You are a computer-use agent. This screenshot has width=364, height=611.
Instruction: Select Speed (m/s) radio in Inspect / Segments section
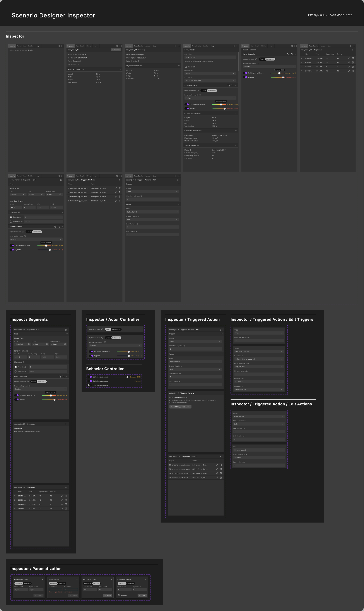(x=15, y=371)
